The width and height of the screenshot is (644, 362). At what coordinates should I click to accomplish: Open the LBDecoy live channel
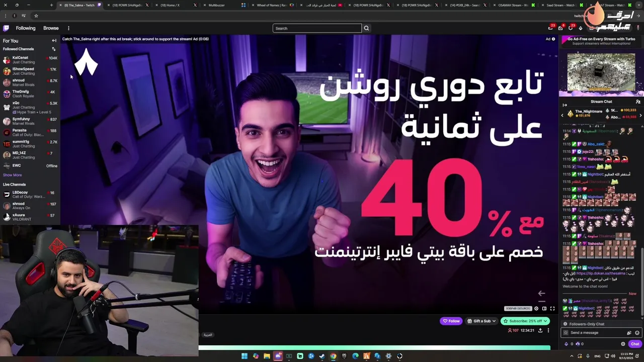click(30, 195)
